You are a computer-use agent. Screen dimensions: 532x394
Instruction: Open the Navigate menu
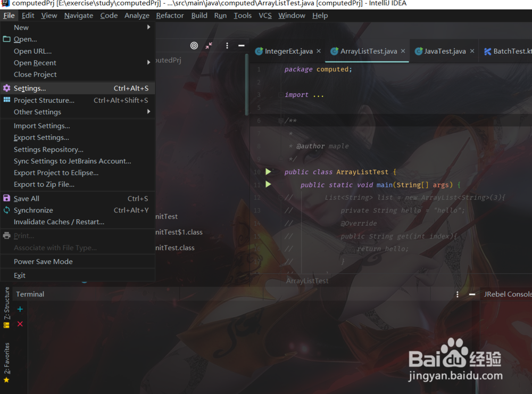click(79, 15)
